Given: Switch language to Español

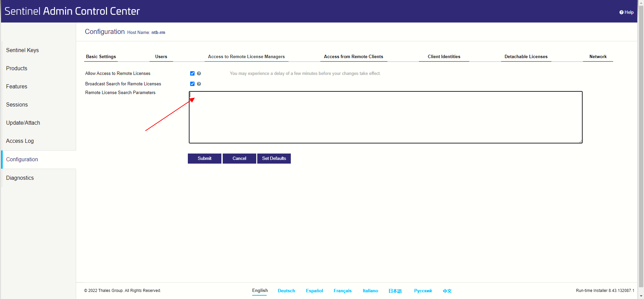Looking at the screenshot, I should [314, 291].
